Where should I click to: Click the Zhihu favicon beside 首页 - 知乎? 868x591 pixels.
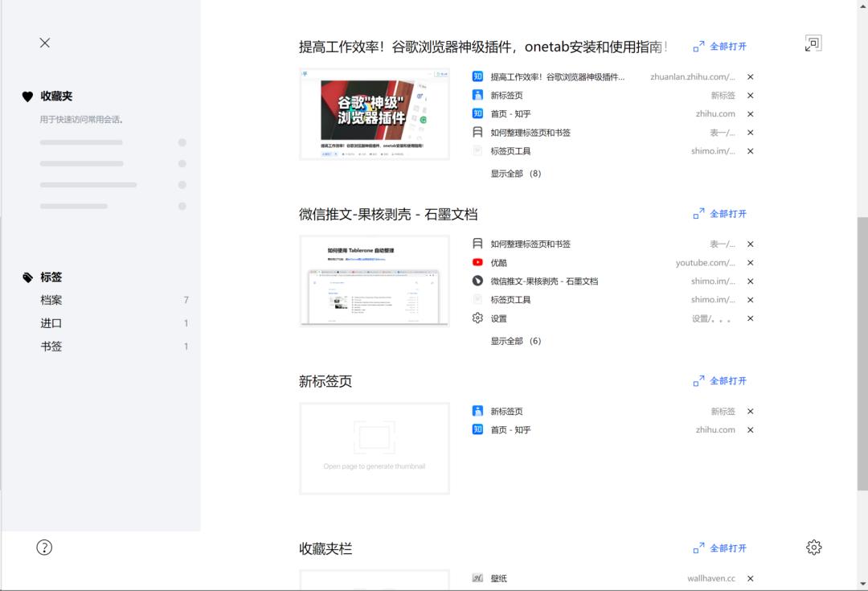[x=476, y=113]
